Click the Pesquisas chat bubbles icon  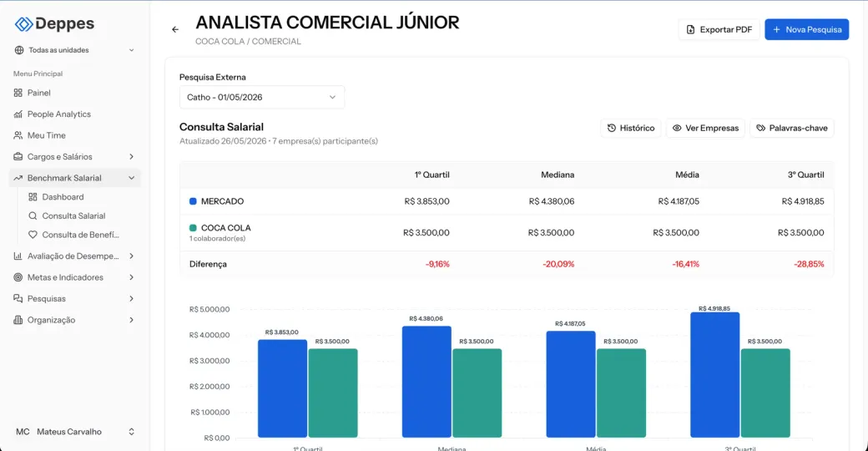(18, 299)
